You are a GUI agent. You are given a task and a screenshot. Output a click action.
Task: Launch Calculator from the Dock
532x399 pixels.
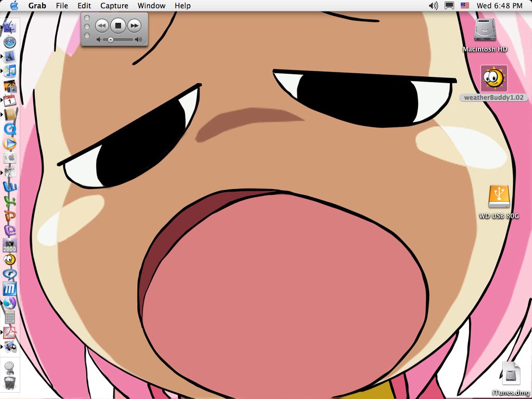tap(9, 317)
